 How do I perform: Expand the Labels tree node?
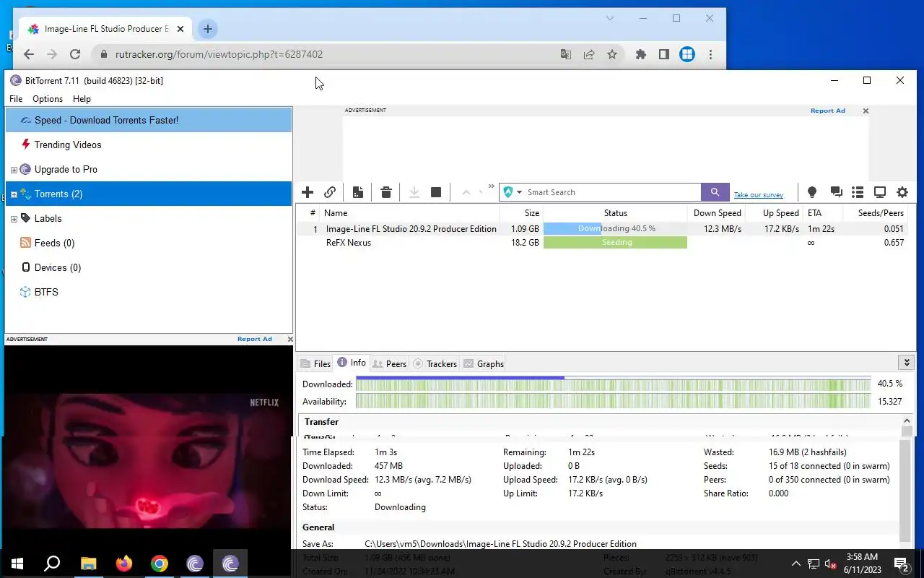coord(14,219)
